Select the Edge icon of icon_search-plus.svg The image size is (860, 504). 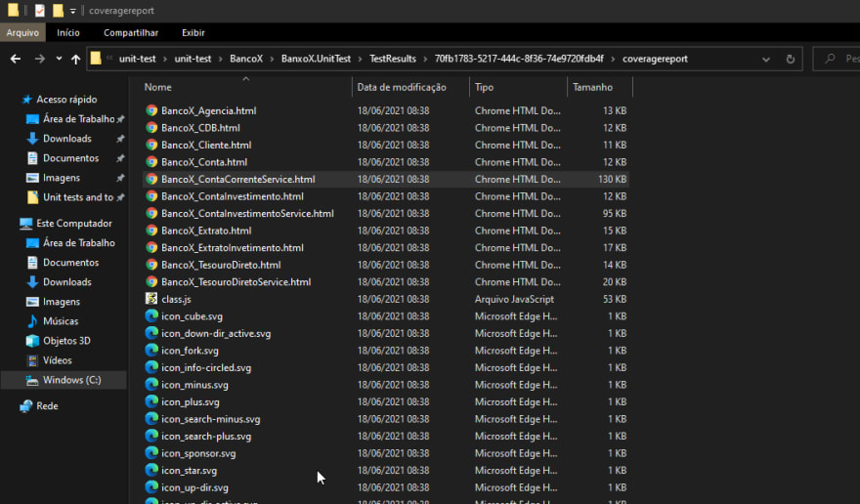click(151, 436)
